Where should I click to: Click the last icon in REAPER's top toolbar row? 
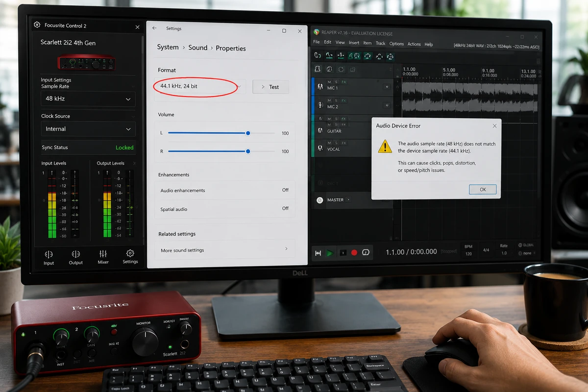[390, 56]
